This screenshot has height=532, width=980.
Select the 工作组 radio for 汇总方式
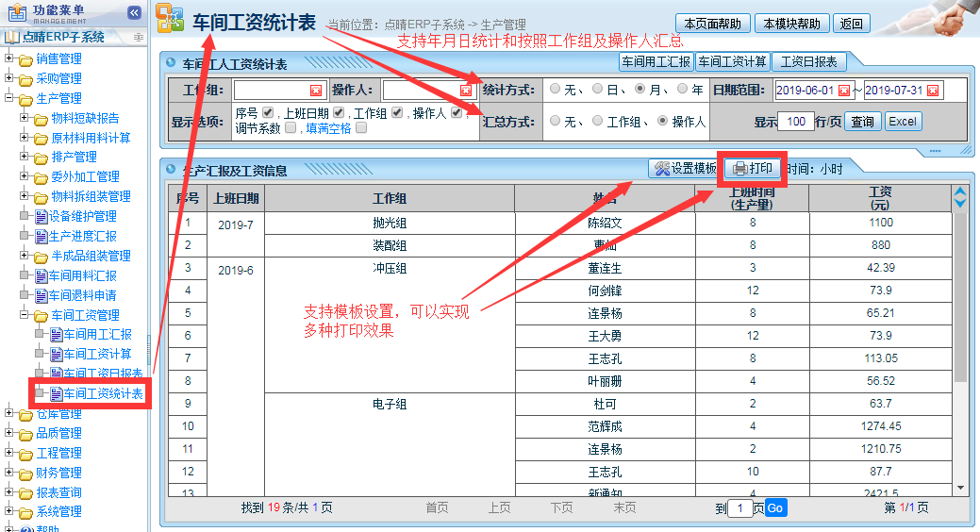tap(597, 122)
